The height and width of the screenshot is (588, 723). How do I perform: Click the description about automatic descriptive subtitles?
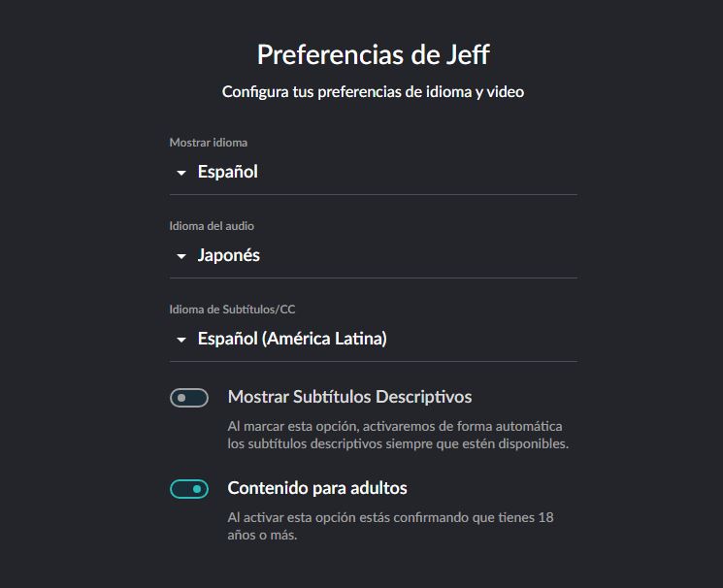coord(398,435)
